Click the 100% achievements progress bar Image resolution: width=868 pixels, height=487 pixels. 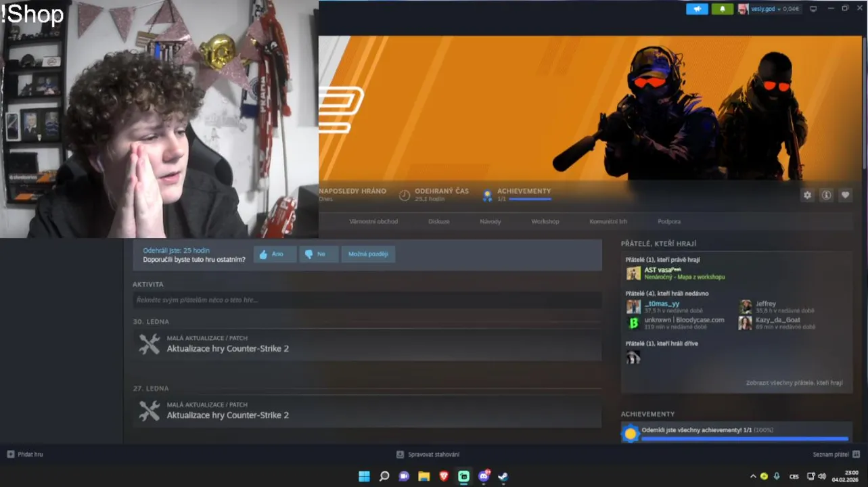(744, 439)
